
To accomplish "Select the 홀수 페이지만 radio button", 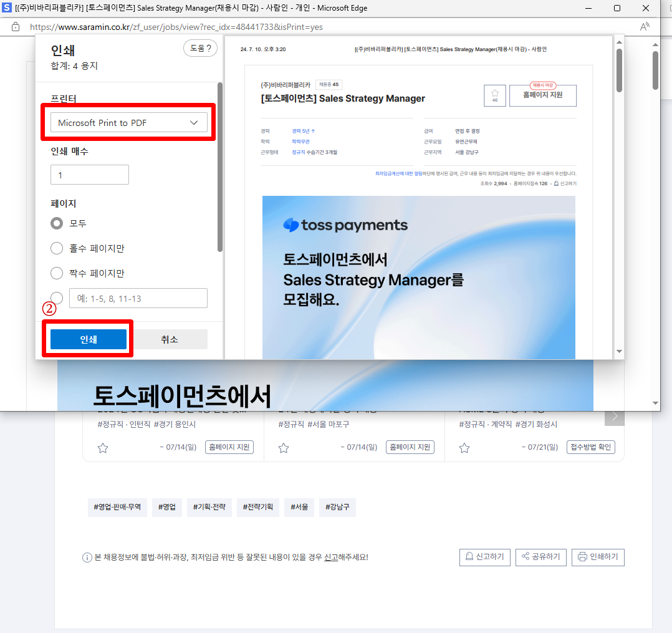I will pos(57,248).
